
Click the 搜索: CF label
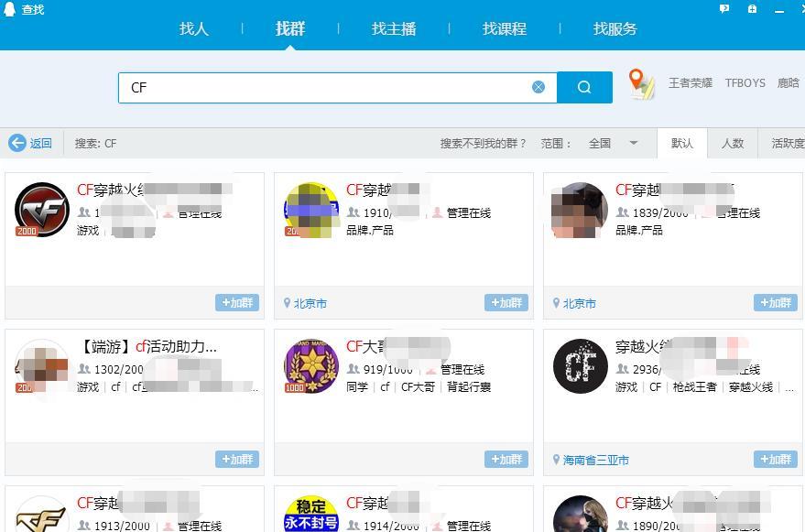coord(96,143)
